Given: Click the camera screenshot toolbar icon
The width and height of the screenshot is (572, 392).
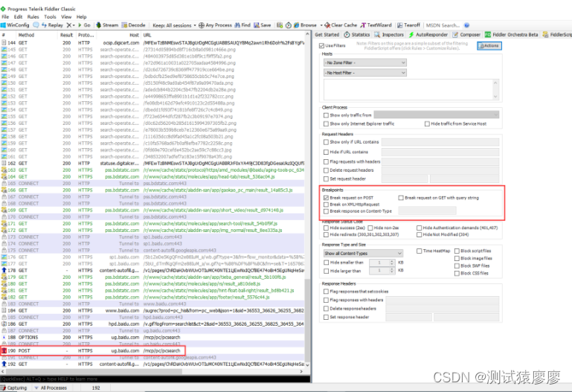Looking at the screenshot, I should pos(280,25).
